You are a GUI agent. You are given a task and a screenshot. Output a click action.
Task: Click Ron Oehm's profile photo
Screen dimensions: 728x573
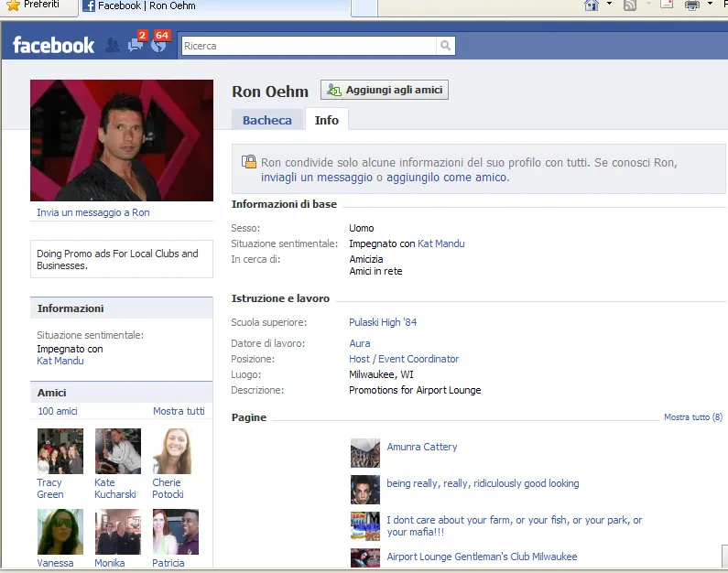122,140
